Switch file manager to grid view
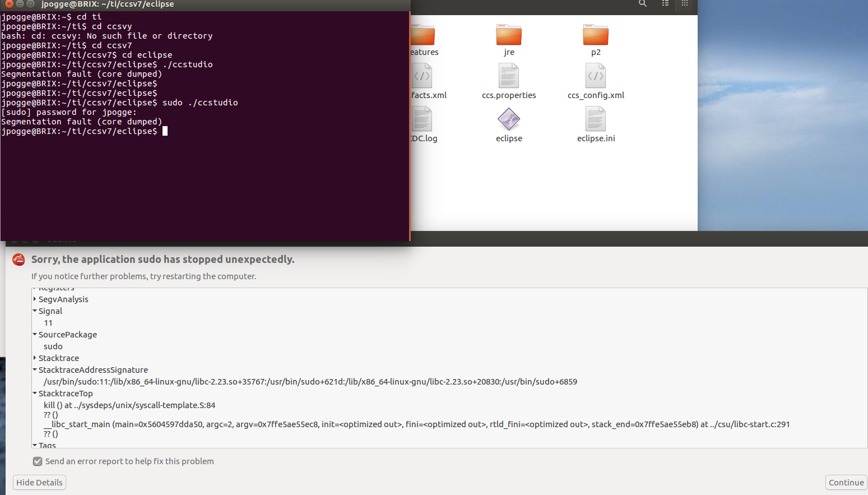 685,4
